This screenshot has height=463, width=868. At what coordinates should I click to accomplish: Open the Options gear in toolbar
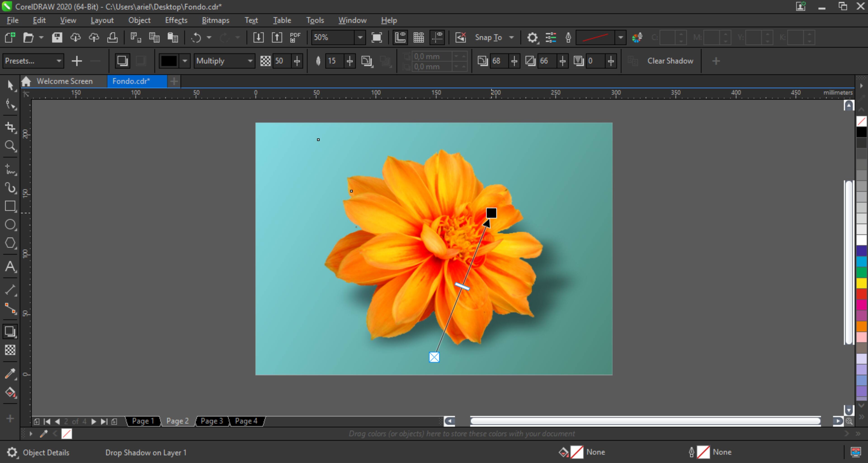(532, 37)
